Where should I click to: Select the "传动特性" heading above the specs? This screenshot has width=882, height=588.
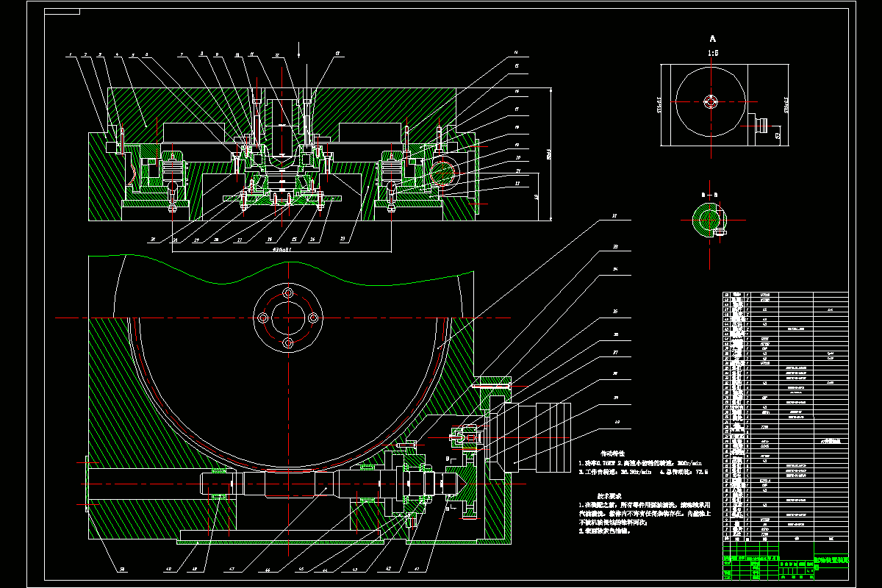click(x=612, y=453)
